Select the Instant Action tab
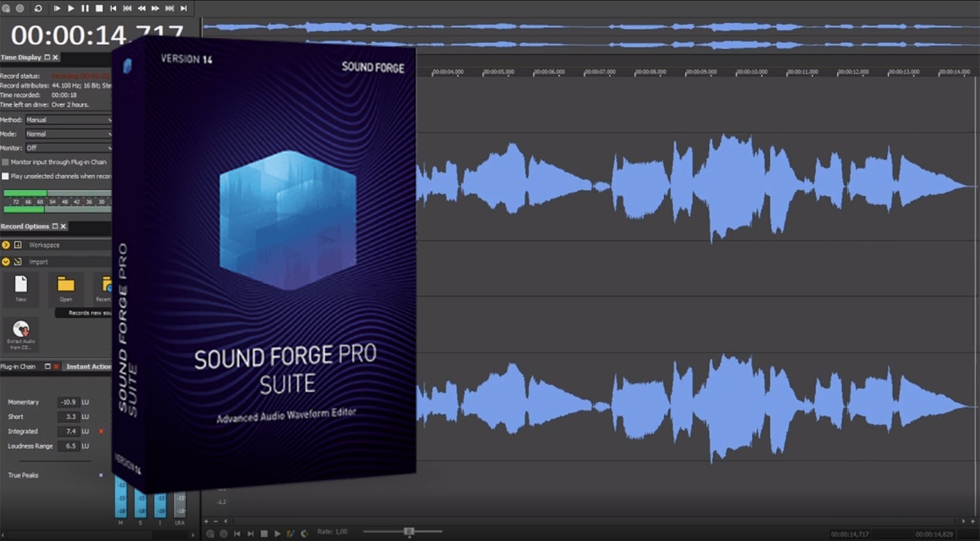 click(88, 366)
